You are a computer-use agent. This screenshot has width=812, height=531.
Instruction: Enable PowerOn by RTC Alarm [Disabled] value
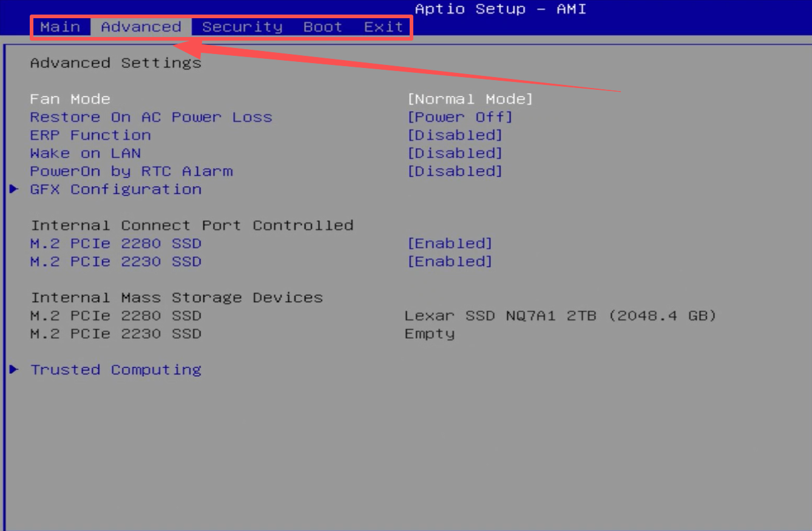point(455,172)
